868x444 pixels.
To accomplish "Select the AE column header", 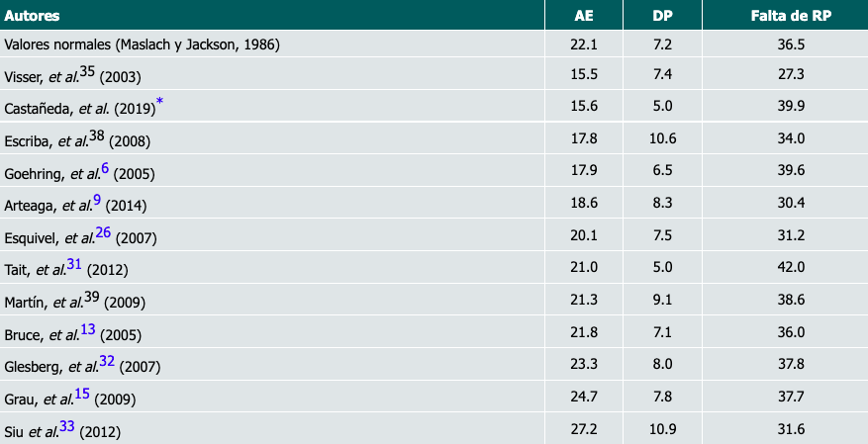I will click(585, 16).
